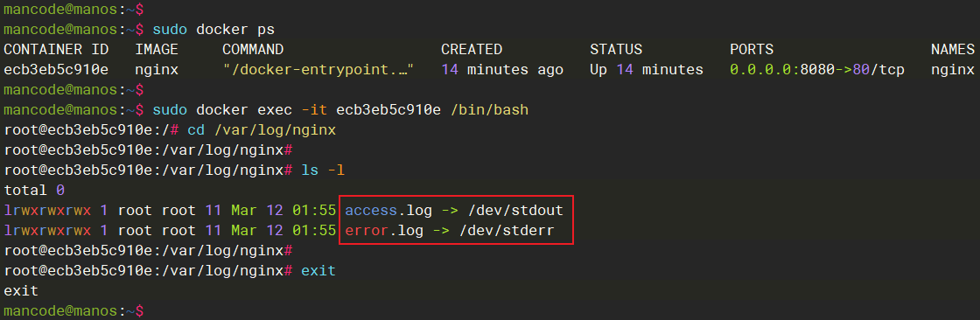Image resolution: width=980 pixels, height=320 pixels.
Task: Click the IMAGE column header
Action: pyautogui.click(x=157, y=49)
